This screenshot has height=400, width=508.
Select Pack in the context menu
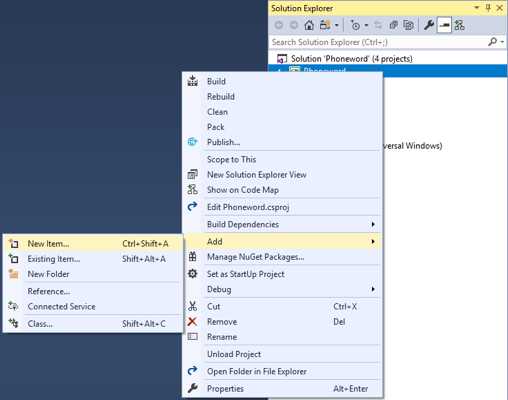click(x=282, y=127)
